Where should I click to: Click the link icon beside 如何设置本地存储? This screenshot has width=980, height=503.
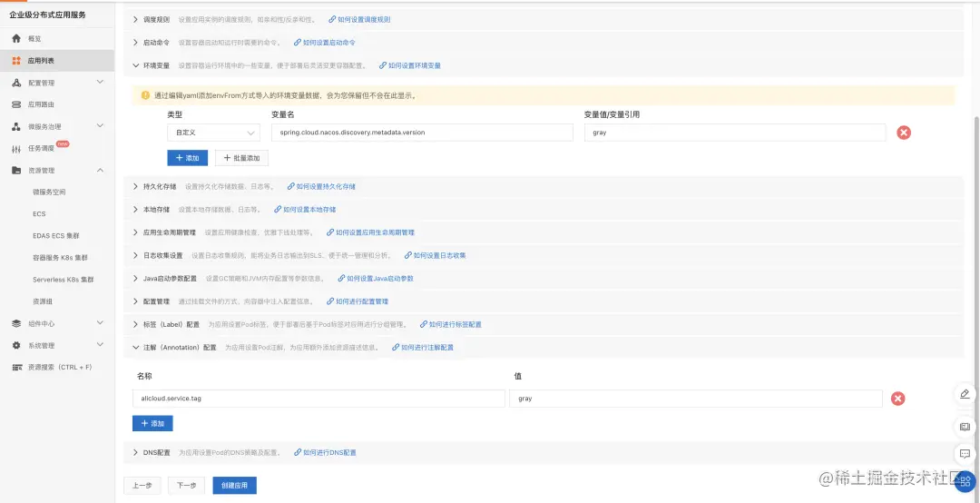[278, 209]
